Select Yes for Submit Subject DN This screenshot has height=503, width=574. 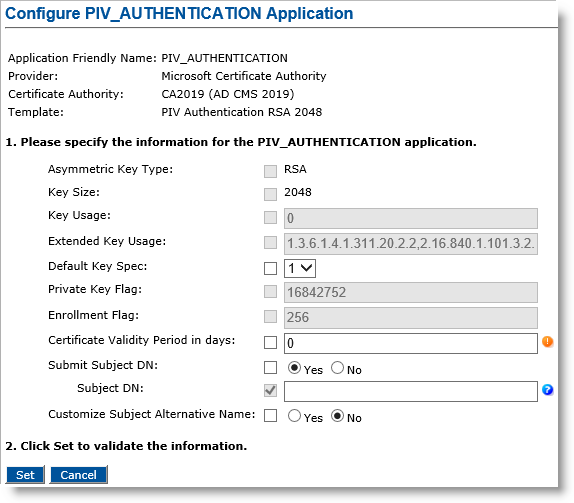[x=294, y=368]
